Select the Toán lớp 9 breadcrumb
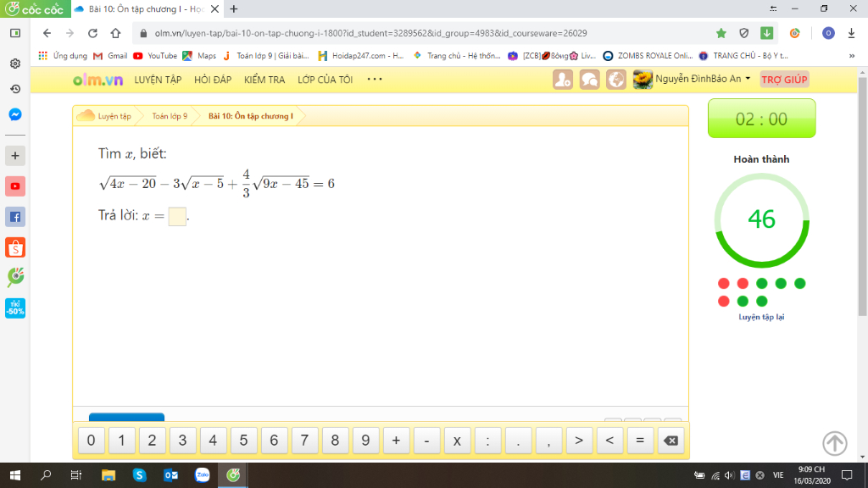This screenshot has width=868, height=488. (170, 116)
